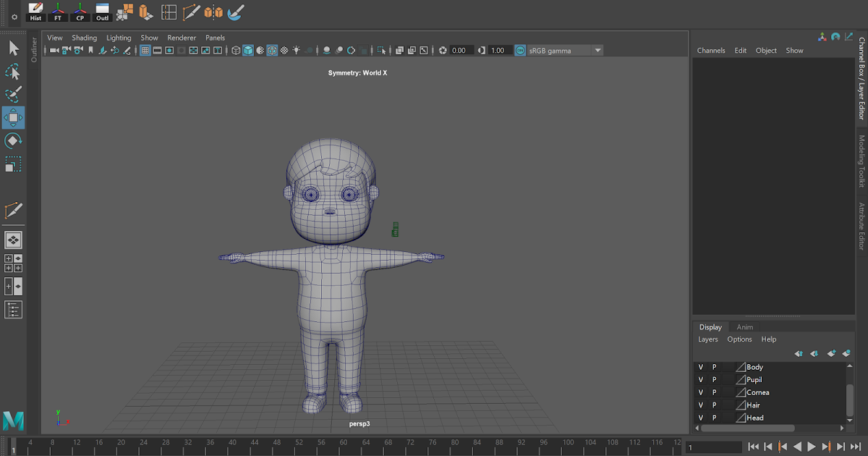
Task: Select the Lasso selection tool
Action: 12,71
